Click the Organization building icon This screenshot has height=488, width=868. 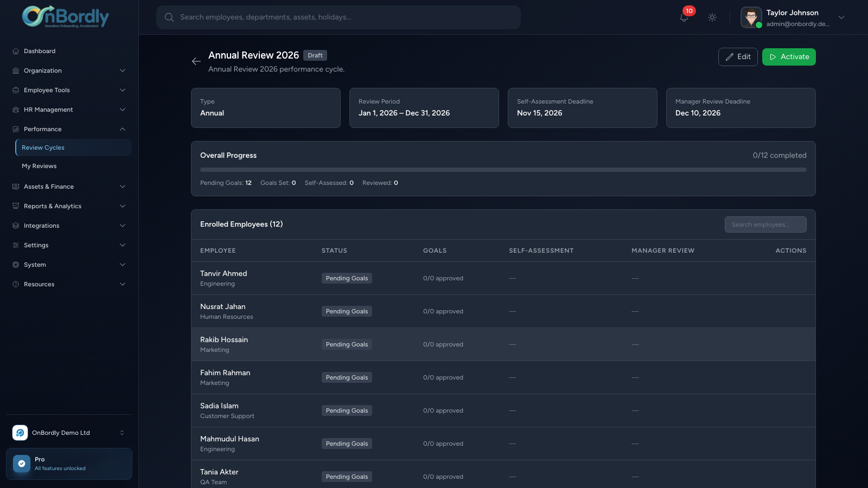tap(16, 70)
